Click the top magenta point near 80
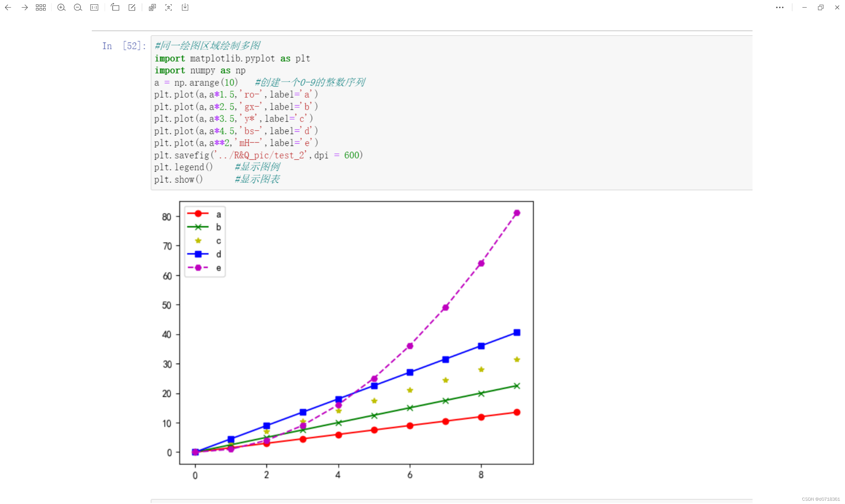845x504 pixels. point(517,213)
